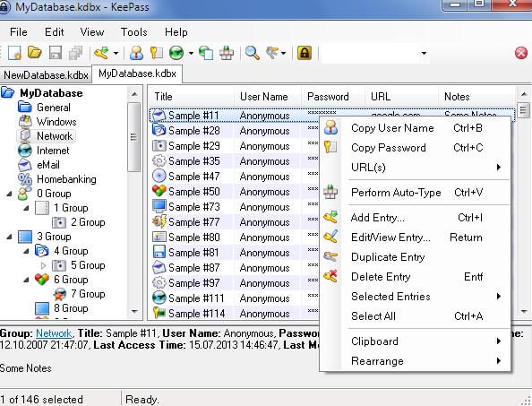This screenshot has width=532, height=406.
Task: Select the MyDatabase root node
Action: coord(51,93)
